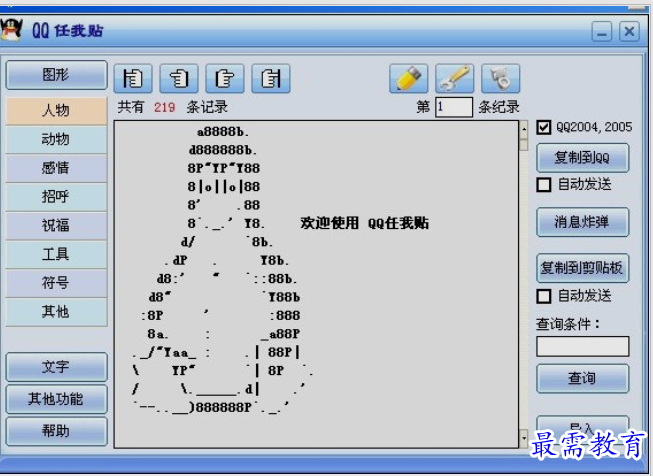The image size is (653, 476).
Task: Select the 工具 category
Action: (56, 254)
